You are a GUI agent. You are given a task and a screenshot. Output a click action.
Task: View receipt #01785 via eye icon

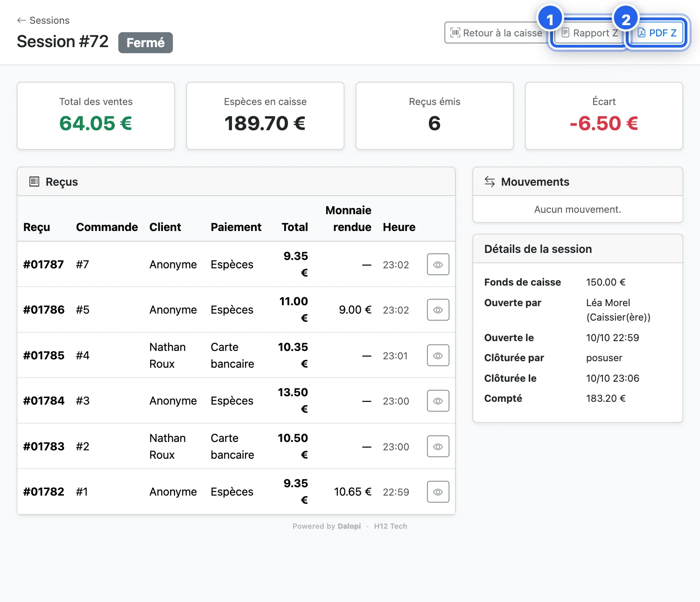point(438,356)
